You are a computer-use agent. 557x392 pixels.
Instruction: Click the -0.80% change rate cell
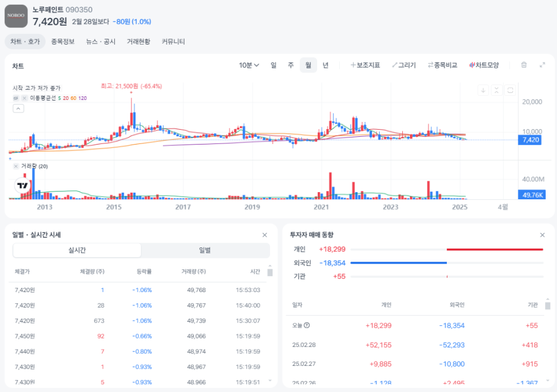tap(142, 352)
